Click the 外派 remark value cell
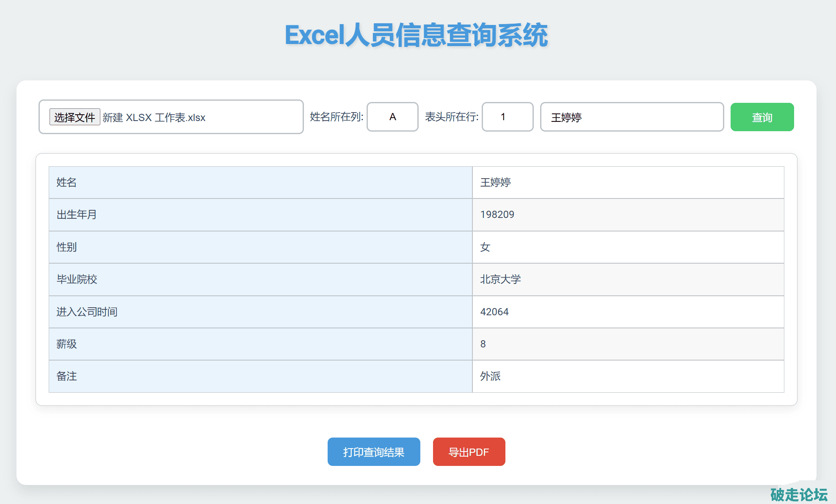This screenshot has height=504, width=836. point(490,376)
